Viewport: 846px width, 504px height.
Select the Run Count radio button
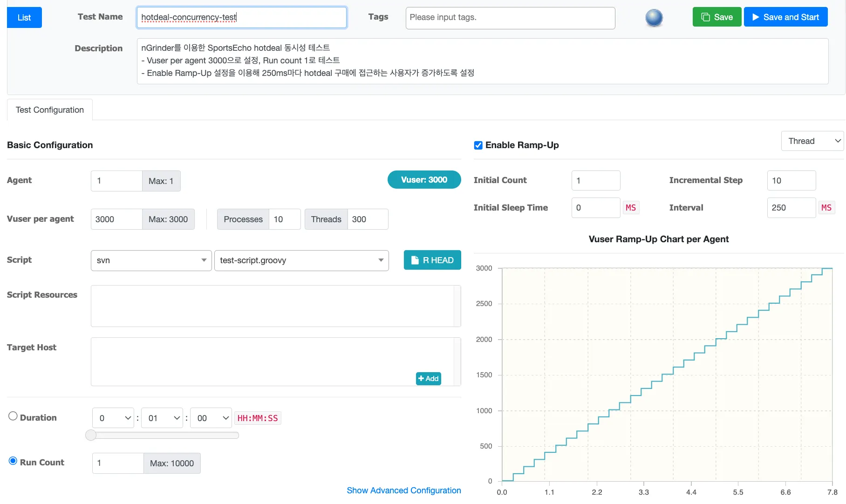tap(13, 461)
